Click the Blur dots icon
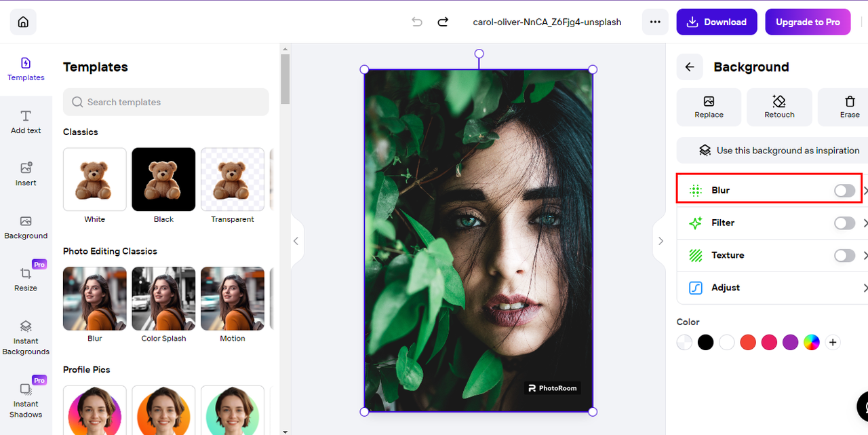868x435 pixels. tap(696, 190)
